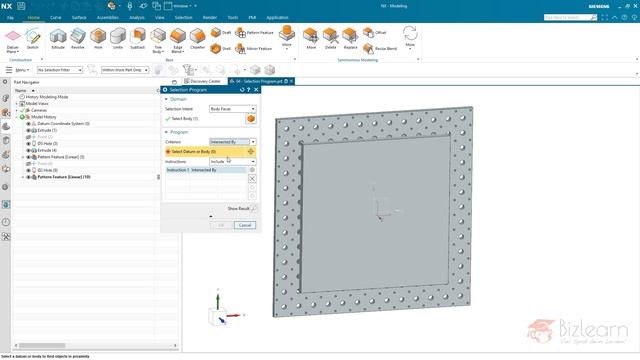This screenshot has width=640, height=360.
Task: Open help in Selection Program dialog
Action: click(x=248, y=90)
